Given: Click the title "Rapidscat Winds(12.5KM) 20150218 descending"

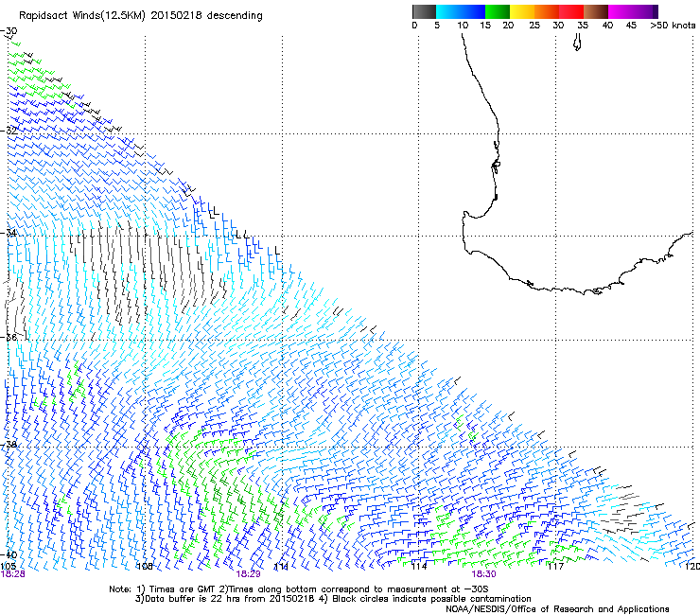Looking at the screenshot, I should [141, 16].
